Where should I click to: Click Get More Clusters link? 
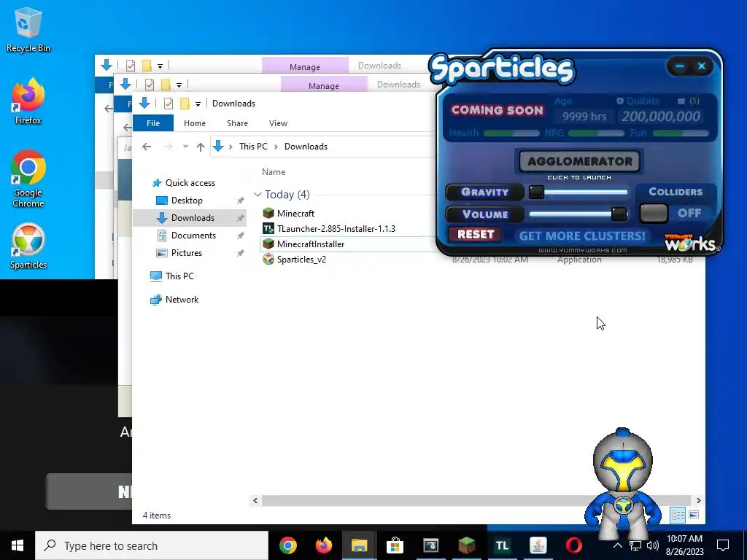pyautogui.click(x=581, y=236)
